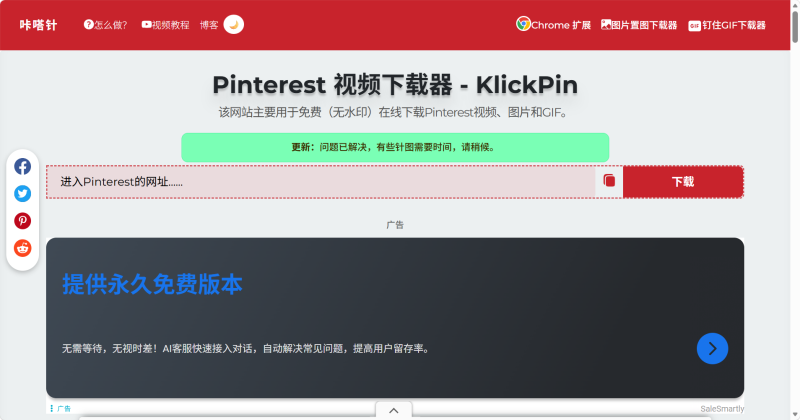Image resolution: width=800 pixels, height=420 pixels.
Task: Share page on Twitter
Action: tap(22, 194)
